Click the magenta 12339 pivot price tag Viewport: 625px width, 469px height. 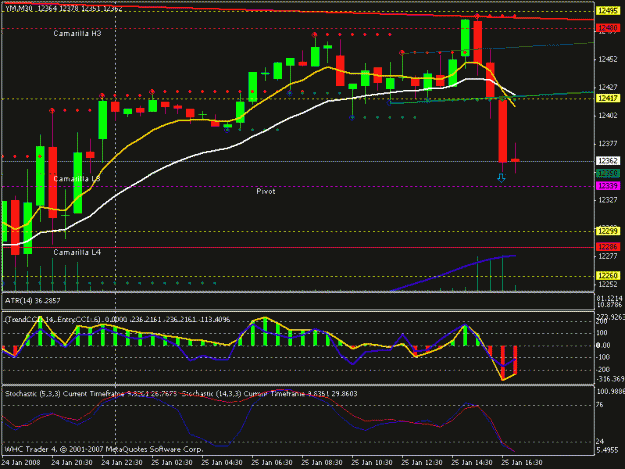pos(608,186)
